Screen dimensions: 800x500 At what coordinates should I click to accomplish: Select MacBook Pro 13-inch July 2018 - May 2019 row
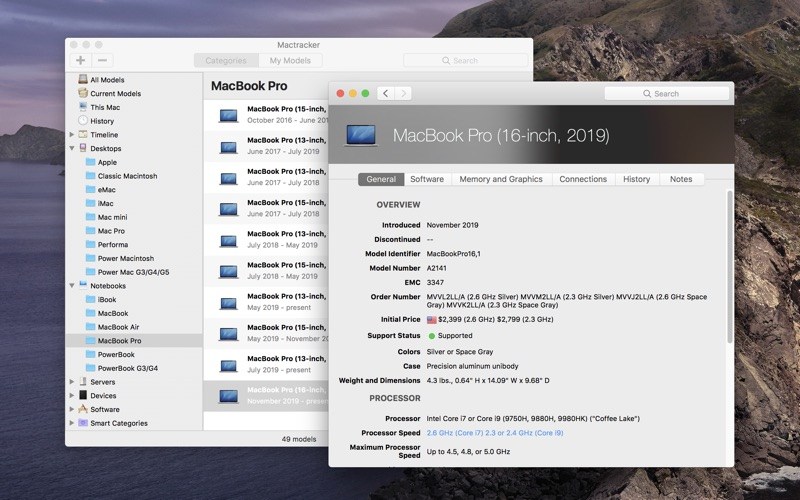266,239
